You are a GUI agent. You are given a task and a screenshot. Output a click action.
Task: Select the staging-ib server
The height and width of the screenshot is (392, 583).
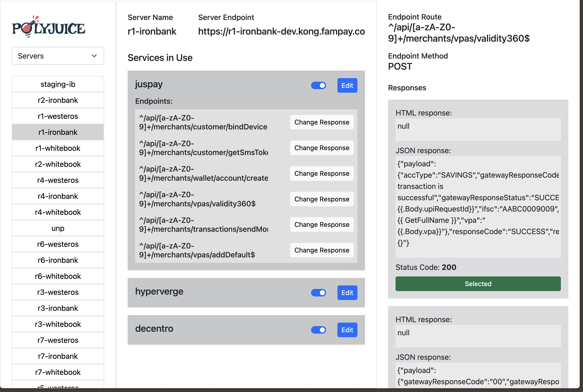pos(58,84)
